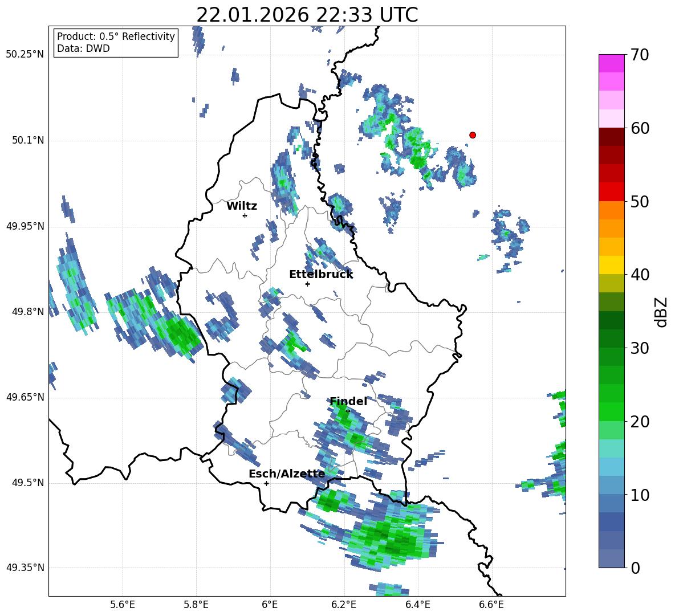Click the Esch/Alzette station cross marker

pyautogui.click(x=266, y=483)
